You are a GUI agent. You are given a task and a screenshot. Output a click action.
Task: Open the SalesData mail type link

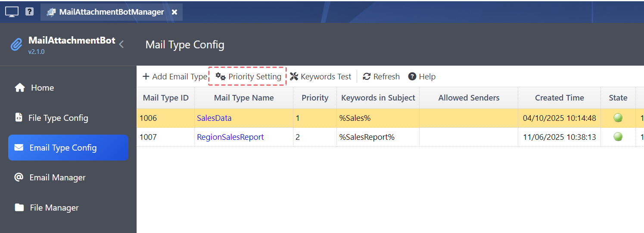(x=214, y=118)
